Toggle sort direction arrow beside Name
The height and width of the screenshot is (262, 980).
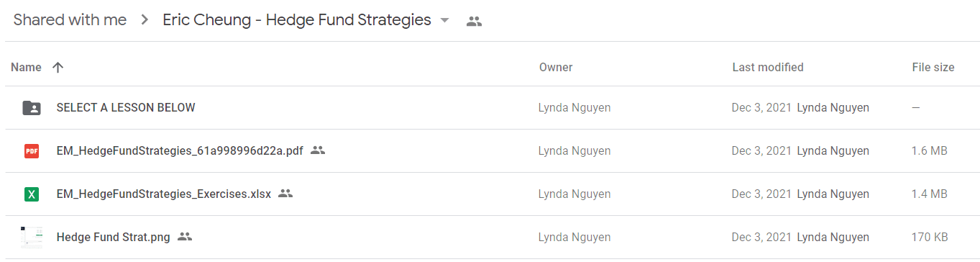click(58, 67)
